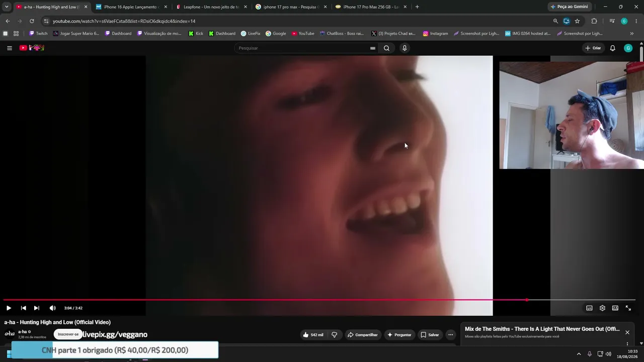Screen dimensions: 644x362
Task: View site information icon in address bar
Action: pos(46,21)
